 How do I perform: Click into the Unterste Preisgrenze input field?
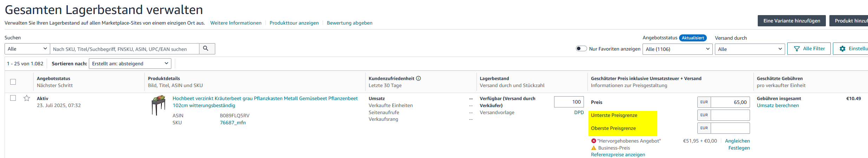(730, 115)
